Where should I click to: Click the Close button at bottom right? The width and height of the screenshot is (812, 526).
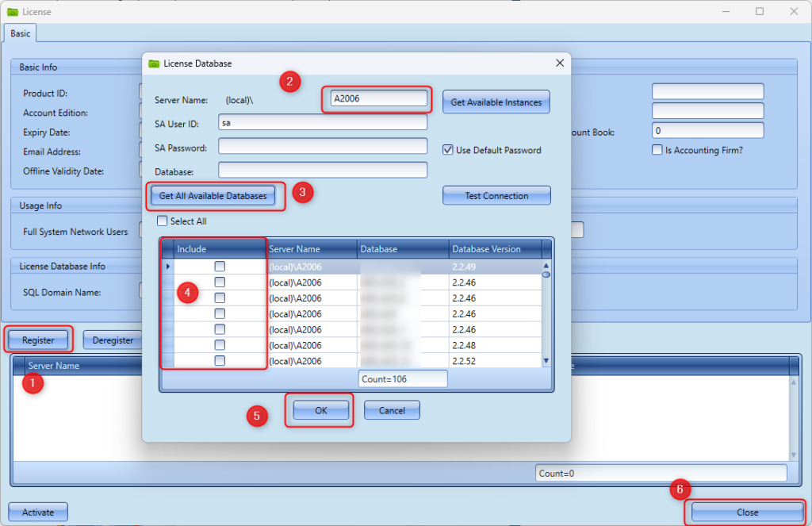click(747, 513)
